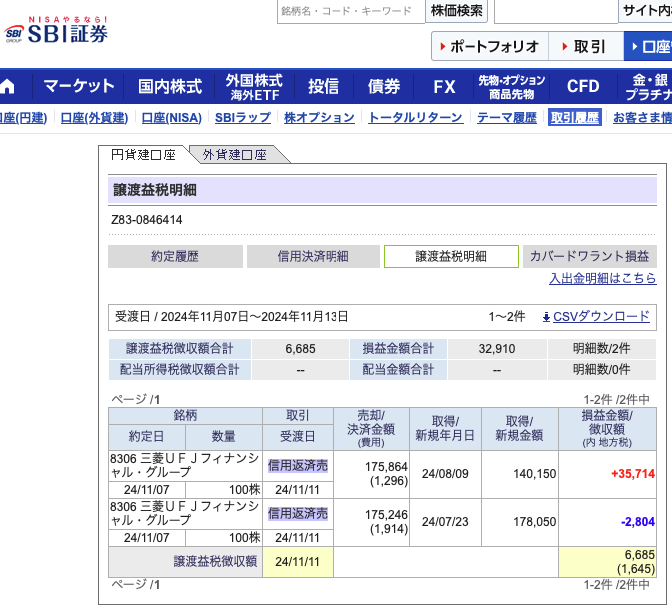672x616 pixels.
Task: Select 外国株式 海外ETF menu item
Action: pyautogui.click(x=254, y=86)
